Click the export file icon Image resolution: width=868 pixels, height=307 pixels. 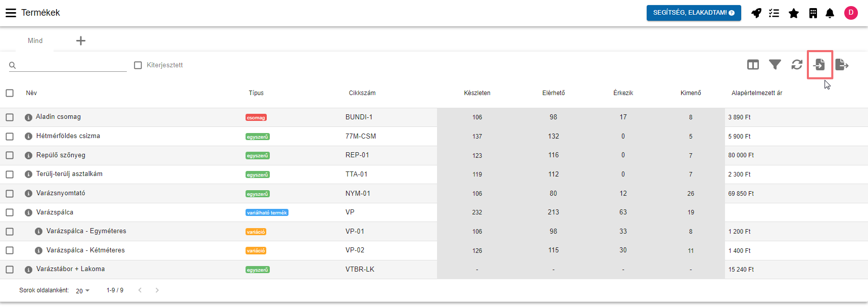tap(841, 65)
